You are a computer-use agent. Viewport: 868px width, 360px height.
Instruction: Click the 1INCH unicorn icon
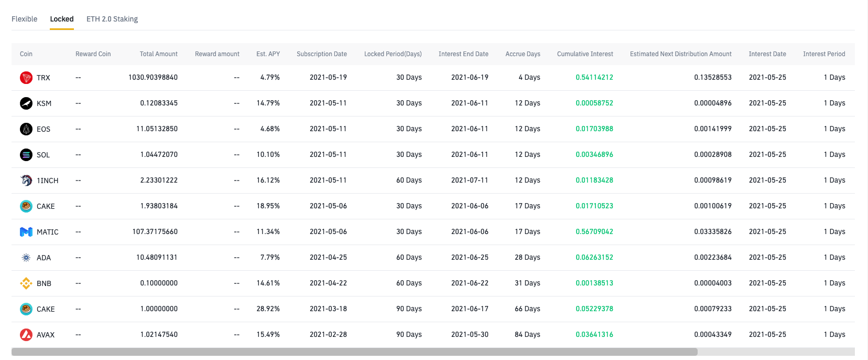(x=26, y=181)
